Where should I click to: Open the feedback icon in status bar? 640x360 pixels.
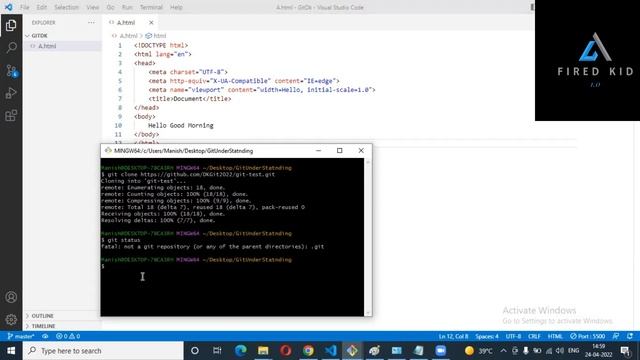pyautogui.click(x=616, y=336)
